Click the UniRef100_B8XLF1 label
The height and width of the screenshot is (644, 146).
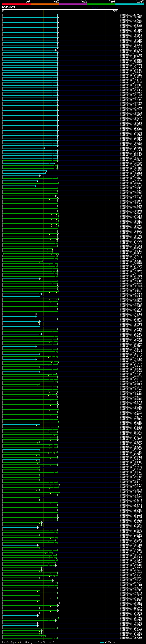[131, 296]
